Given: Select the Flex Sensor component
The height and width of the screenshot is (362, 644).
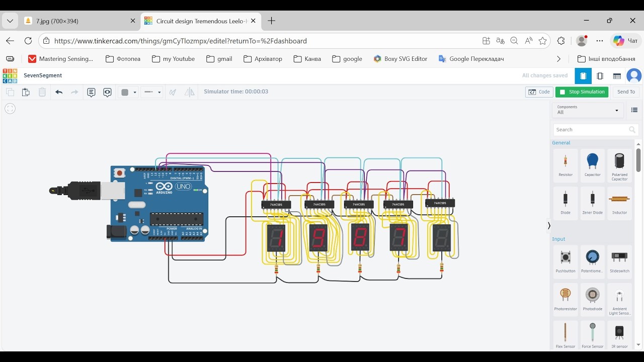Looking at the screenshot, I should click(566, 335).
